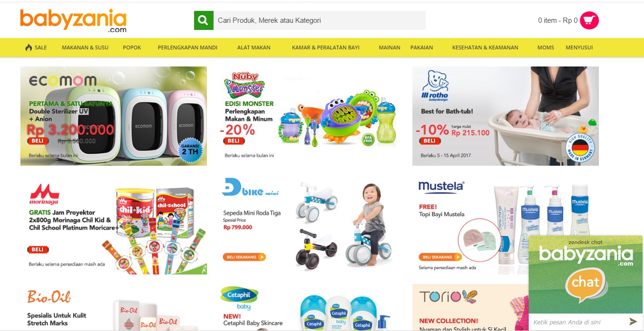Send chat message using arrow icon

point(633,322)
